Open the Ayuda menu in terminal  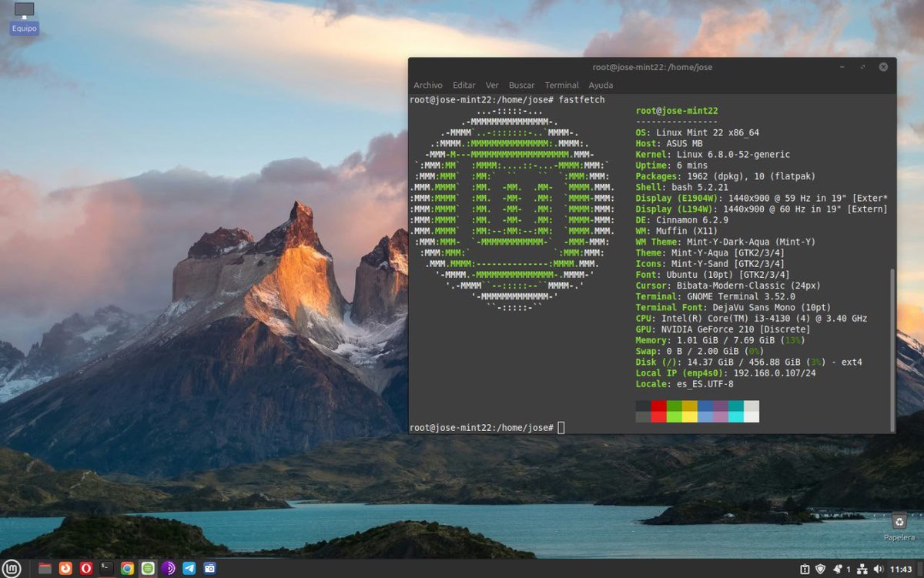601,85
